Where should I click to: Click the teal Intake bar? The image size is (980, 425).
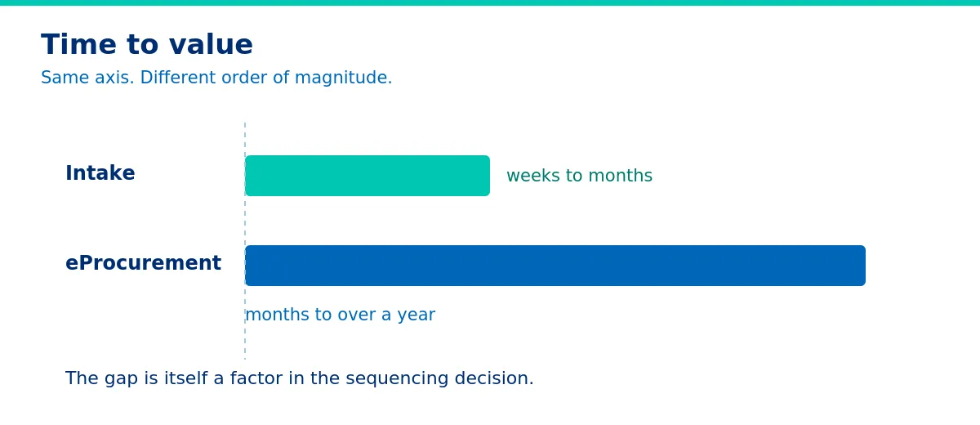pyautogui.click(x=367, y=176)
